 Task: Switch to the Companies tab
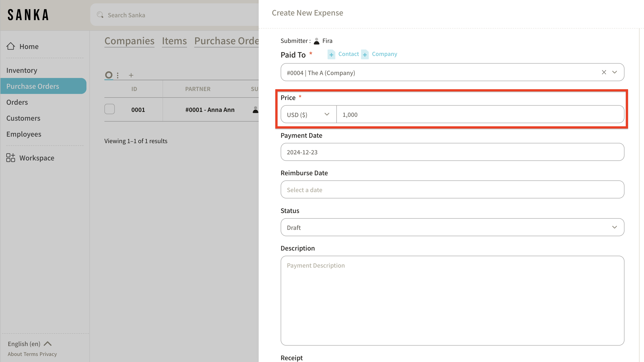coord(129,41)
